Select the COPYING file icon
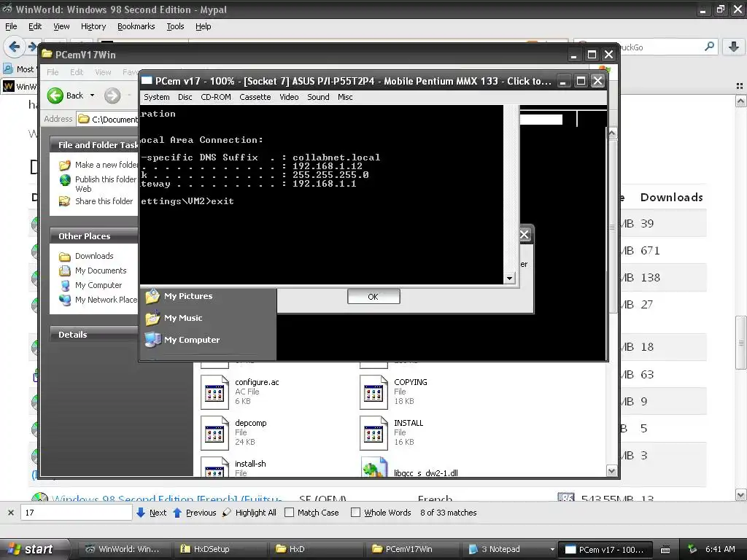Image resolution: width=747 pixels, height=560 pixels. pos(374,392)
